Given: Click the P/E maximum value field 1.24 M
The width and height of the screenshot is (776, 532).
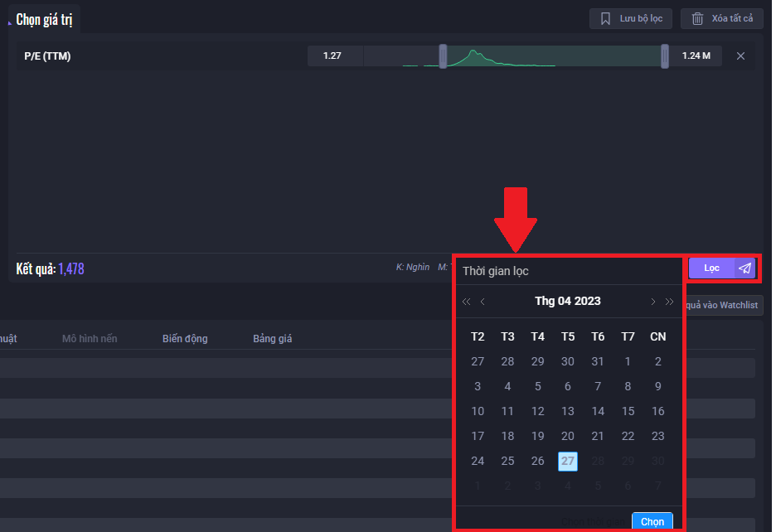Looking at the screenshot, I should 696,56.
